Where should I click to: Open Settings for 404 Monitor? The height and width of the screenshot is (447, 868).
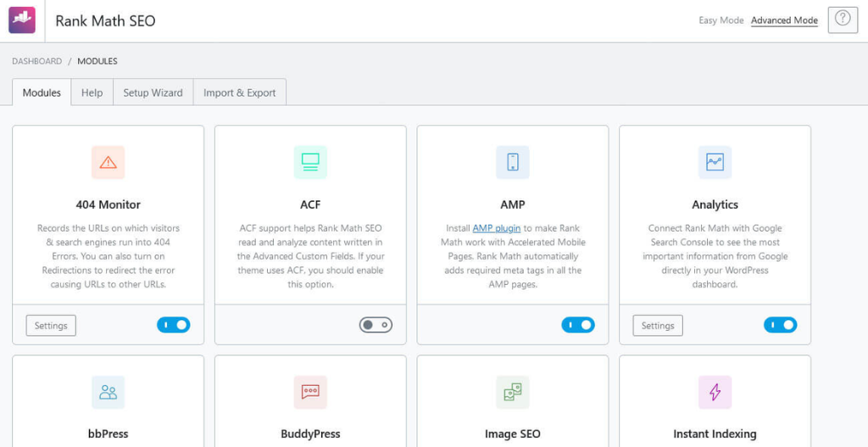(x=51, y=326)
